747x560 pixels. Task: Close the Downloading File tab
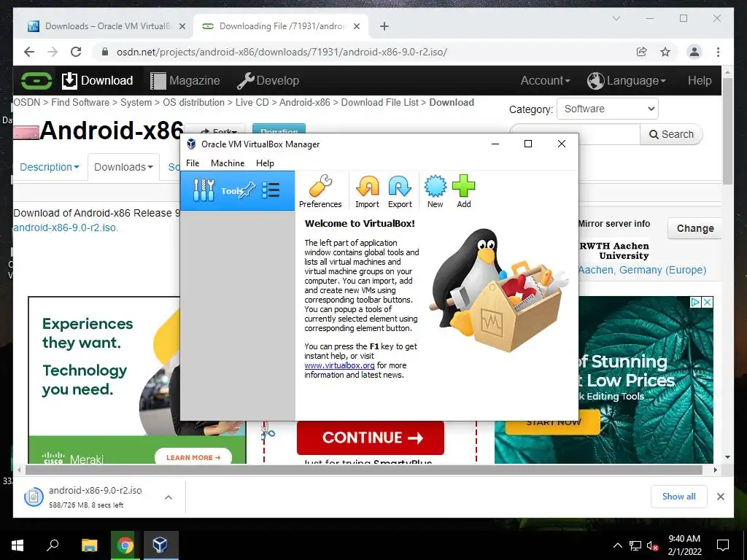pyautogui.click(x=356, y=26)
